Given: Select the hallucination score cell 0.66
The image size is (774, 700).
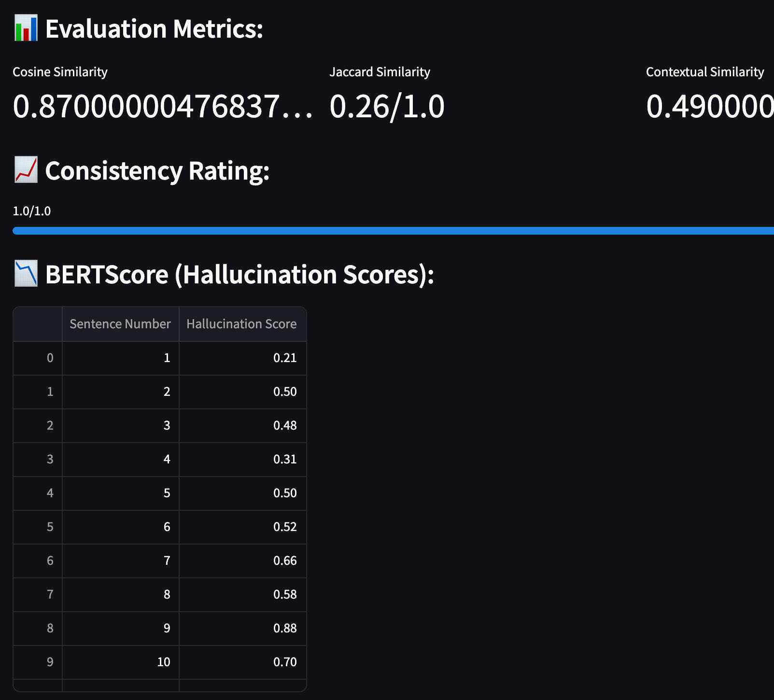Looking at the screenshot, I should point(285,560).
